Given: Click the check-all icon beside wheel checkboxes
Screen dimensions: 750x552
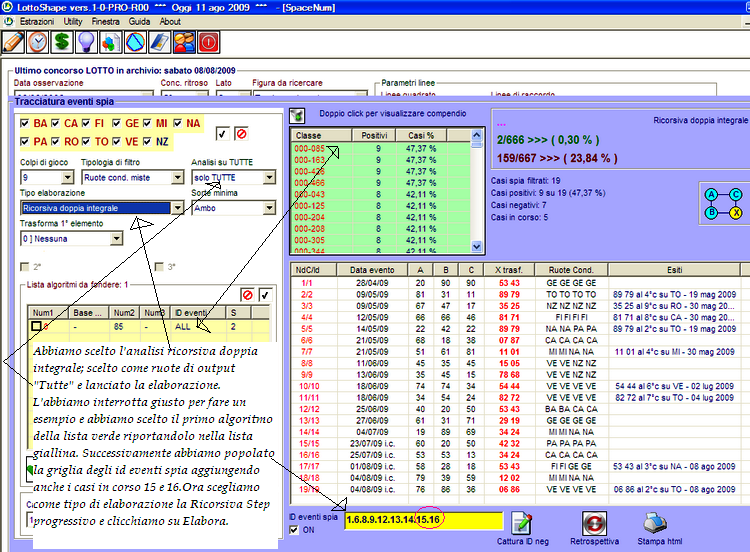Looking at the screenshot, I should 222,134.
